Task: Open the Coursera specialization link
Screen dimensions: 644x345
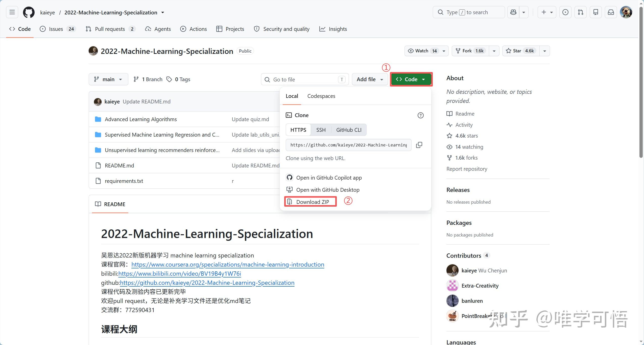Action: 228,265
